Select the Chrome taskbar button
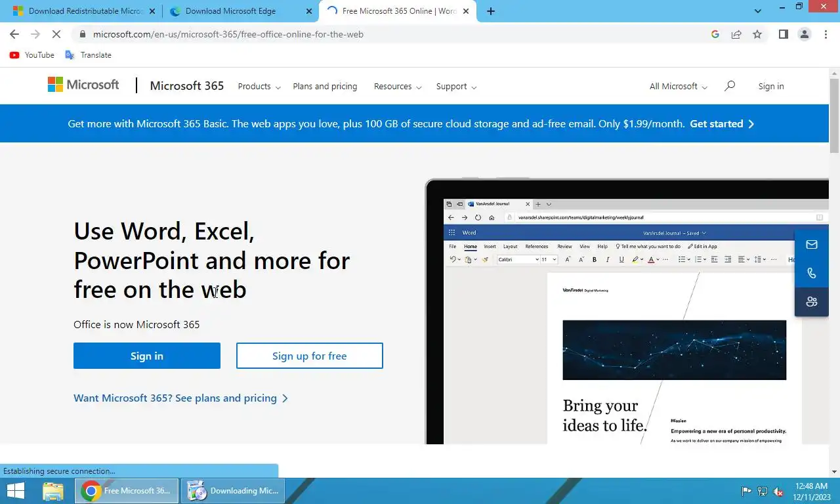The image size is (840, 504). 127,491
